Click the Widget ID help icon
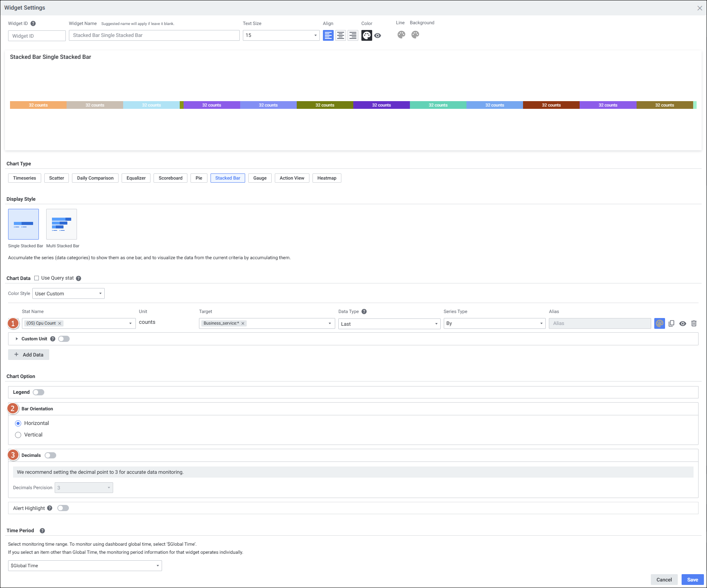This screenshot has width=707, height=588. [33, 23]
